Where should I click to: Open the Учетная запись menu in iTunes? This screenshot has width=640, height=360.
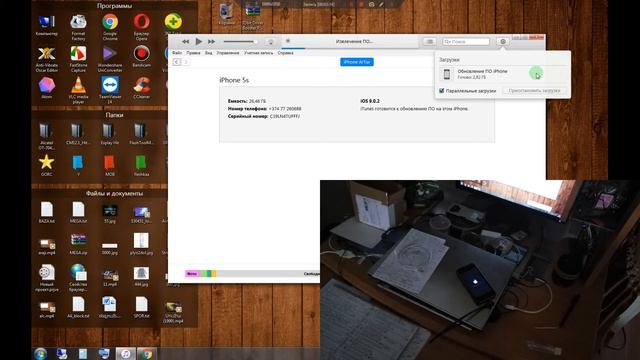(x=259, y=53)
